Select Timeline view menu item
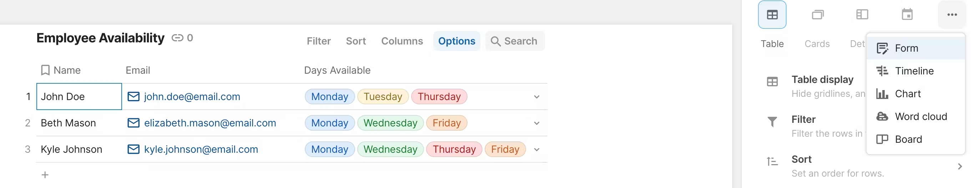The width and height of the screenshot is (980, 188). click(914, 71)
